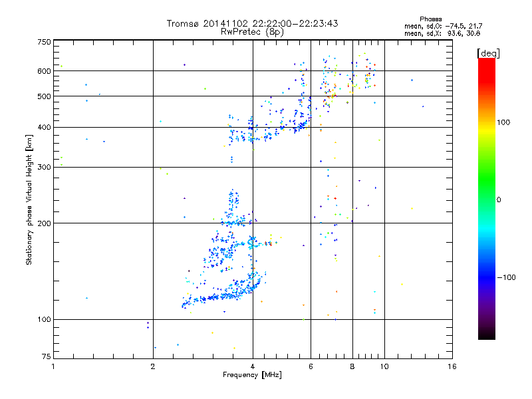This screenshot has width=532, height=399.
Task: Select the "mean, sd,O: -74.5, 21.7" line
Action: 443,26
